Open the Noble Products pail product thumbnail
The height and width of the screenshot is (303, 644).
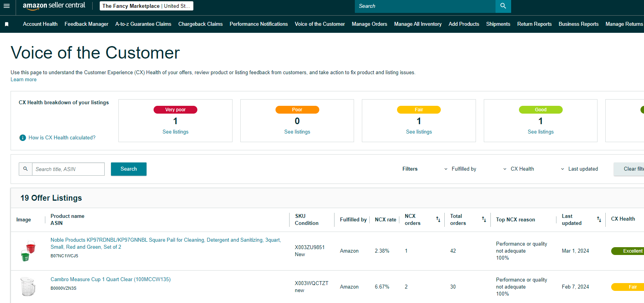coord(28,251)
